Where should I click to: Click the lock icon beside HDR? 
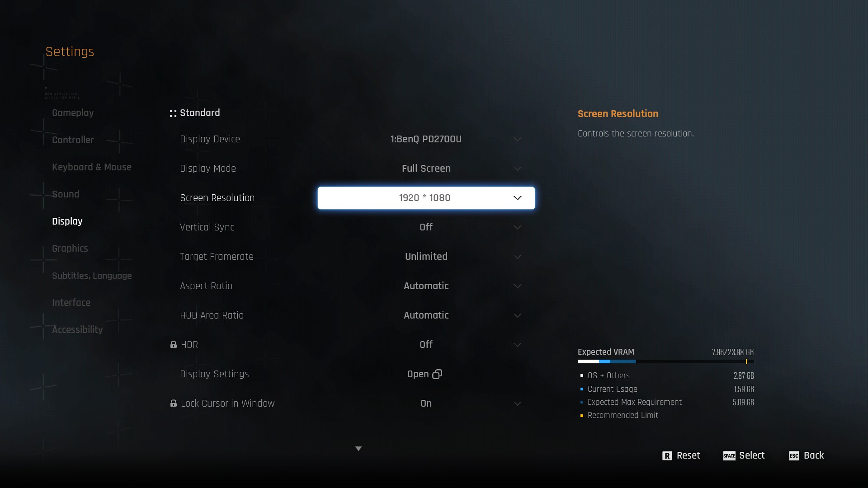[x=173, y=345]
